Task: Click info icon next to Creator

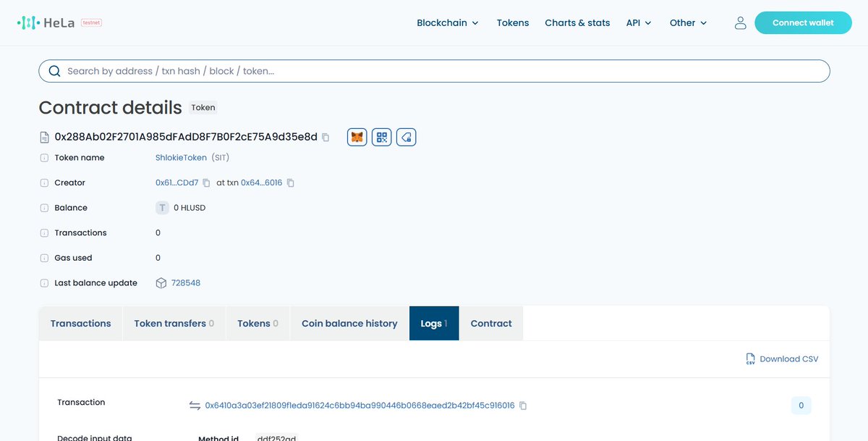Action: 44,183
